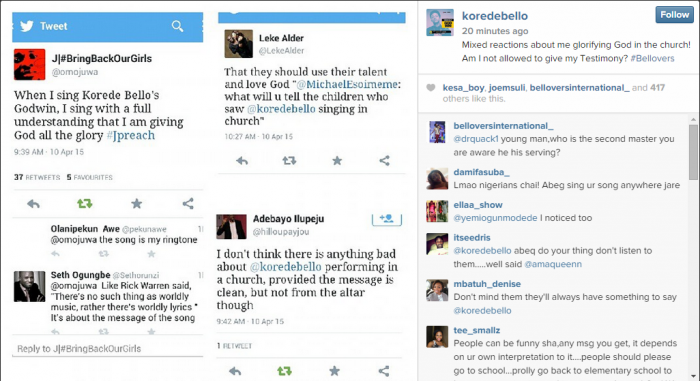Screen dimensions: 700x381
Task: Open the #Jpreach hashtag
Action: [131, 135]
